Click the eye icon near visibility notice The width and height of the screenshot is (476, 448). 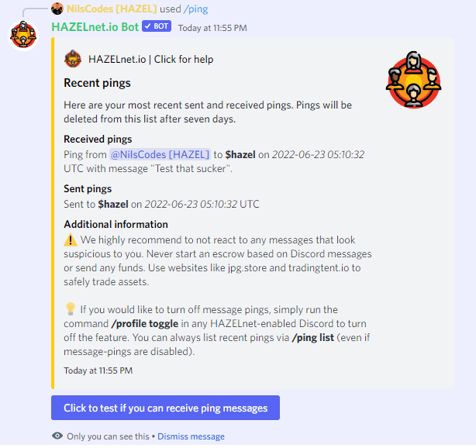57,436
